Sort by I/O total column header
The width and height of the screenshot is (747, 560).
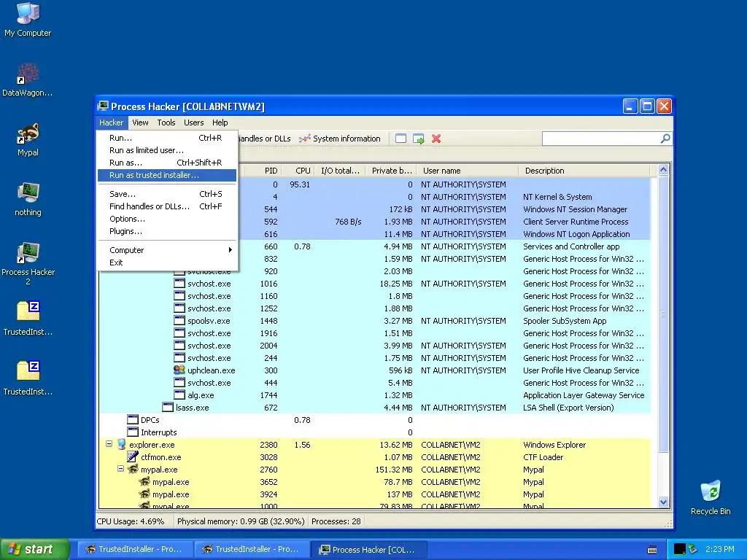point(340,171)
